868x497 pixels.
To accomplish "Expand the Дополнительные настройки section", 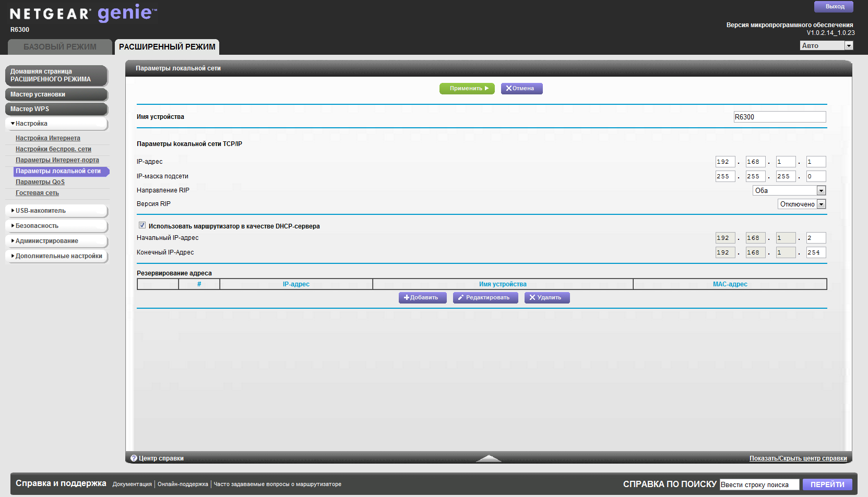I will coord(56,256).
